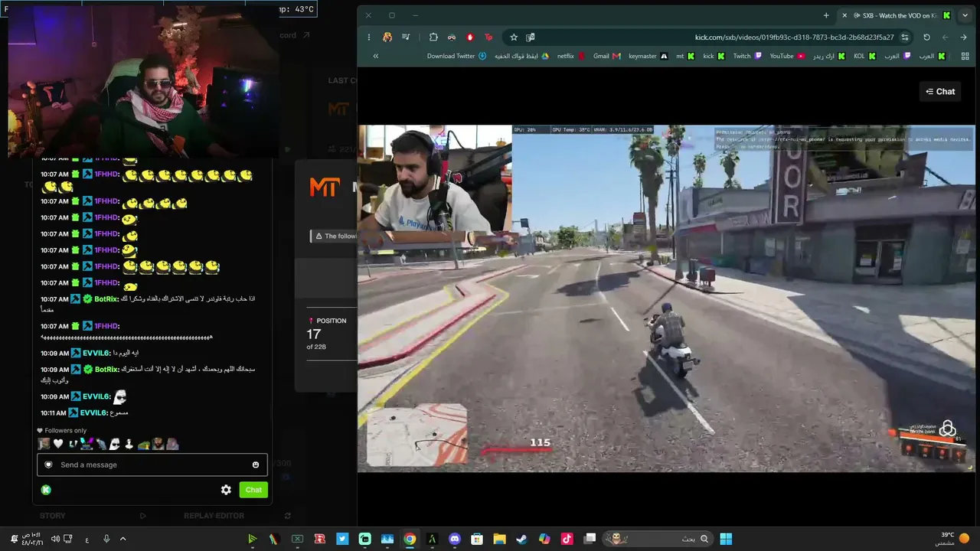The width and height of the screenshot is (980, 551).
Task: Open the Twitter app from the taskbar
Action: (x=342, y=539)
